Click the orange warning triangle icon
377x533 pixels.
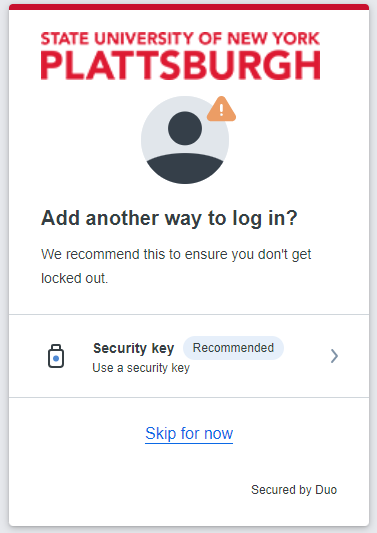pyautogui.click(x=221, y=109)
